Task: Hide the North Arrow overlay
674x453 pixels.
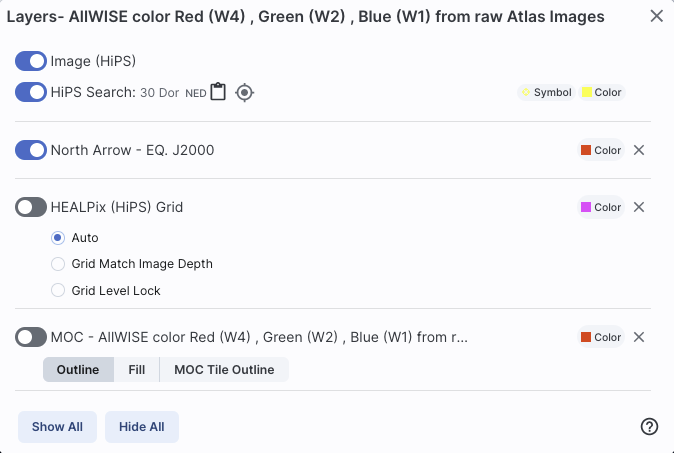Action: [x=31, y=150]
